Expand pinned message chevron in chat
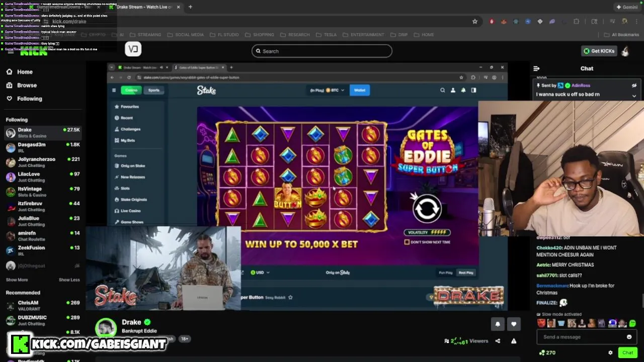Image resolution: width=644 pixels, height=362 pixels. 634,96
